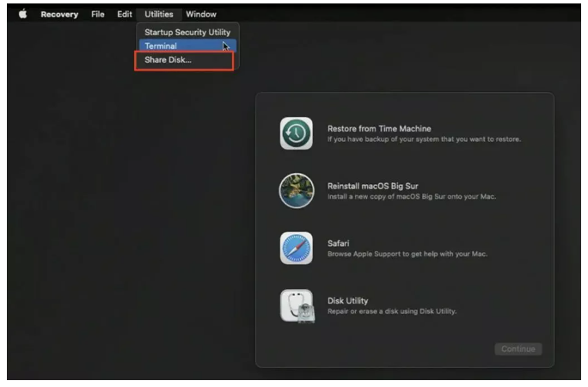Image resolution: width=588 pixels, height=387 pixels.
Task: Open the Apple logo menu
Action: click(23, 14)
